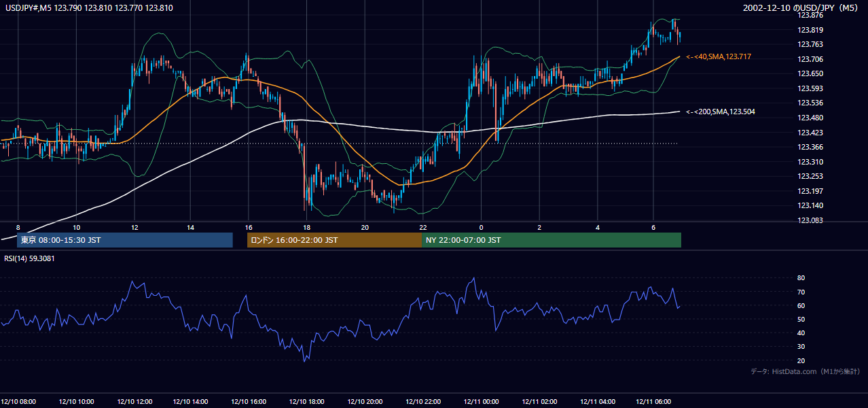Click bottom date label 12/10 08:00
This screenshot has width=868, height=408.
18,402
